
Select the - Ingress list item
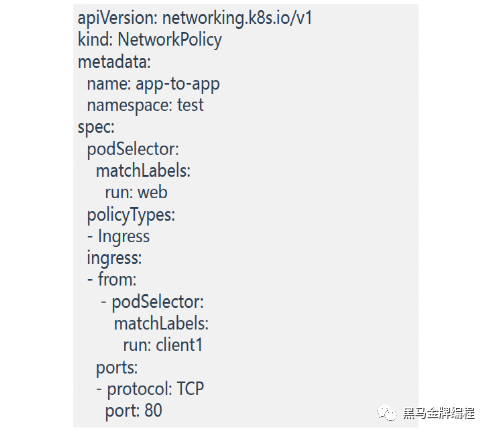click(118, 237)
